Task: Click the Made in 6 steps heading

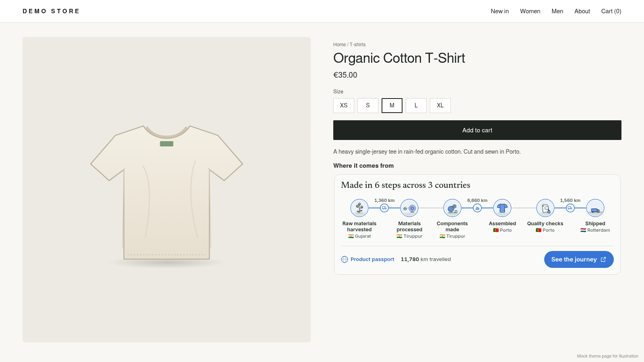Action: click(x=405, y=185)
